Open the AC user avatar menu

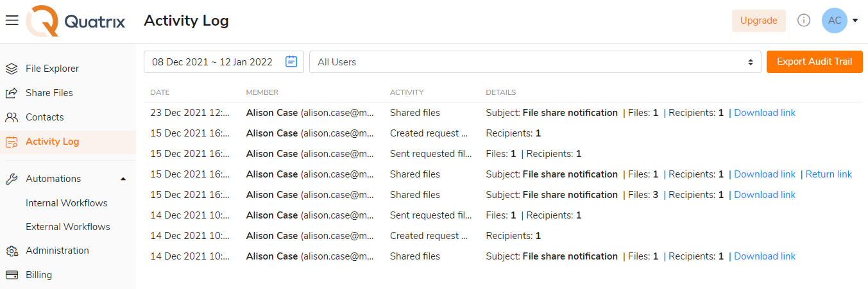[x=834, y=21]
